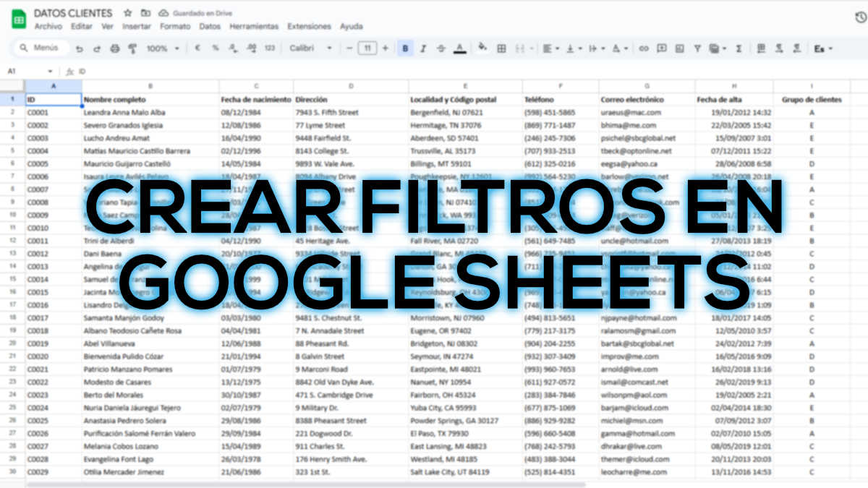Select cell Salt Lake City, UT 84119
This screenshot has width=868, height=488.
pos(465,472)
